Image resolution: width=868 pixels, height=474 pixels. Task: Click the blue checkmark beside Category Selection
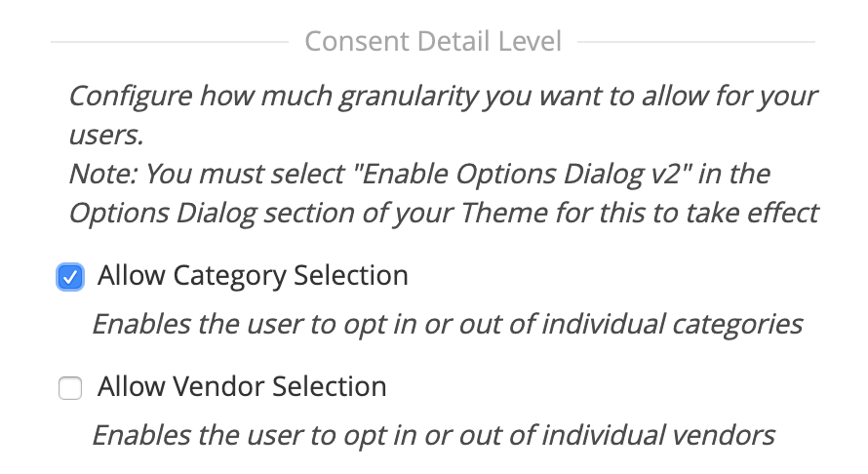[x=70, y=278]
